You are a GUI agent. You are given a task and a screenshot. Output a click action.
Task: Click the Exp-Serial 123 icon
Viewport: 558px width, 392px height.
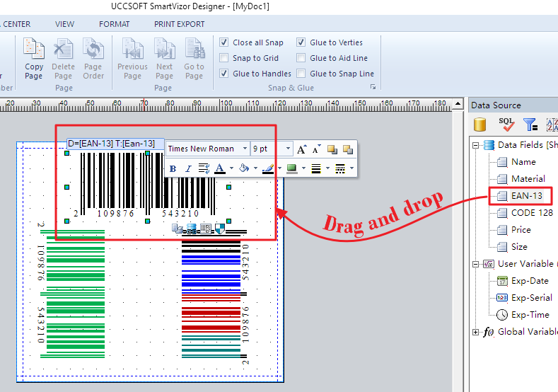click(502, 298)
